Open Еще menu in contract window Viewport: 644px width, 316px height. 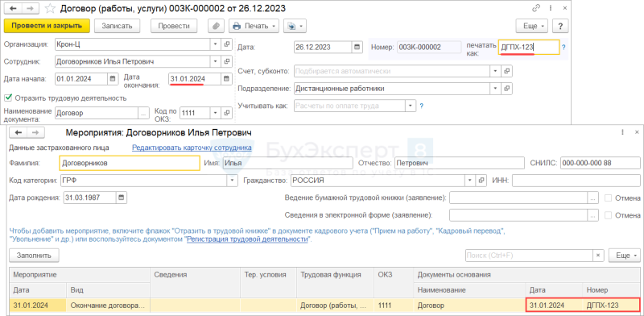click(532, 26)
